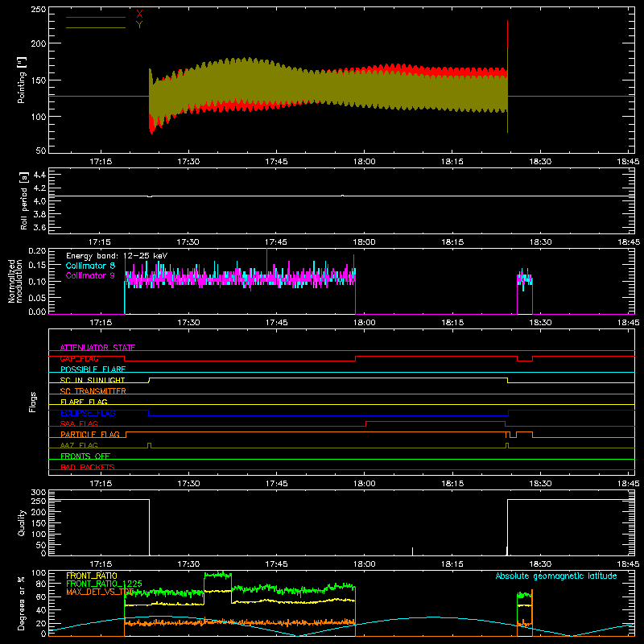Select the olive "Y" legend label
The height and width of the screenshot is (644, 644).
click(x=139, y=25)
